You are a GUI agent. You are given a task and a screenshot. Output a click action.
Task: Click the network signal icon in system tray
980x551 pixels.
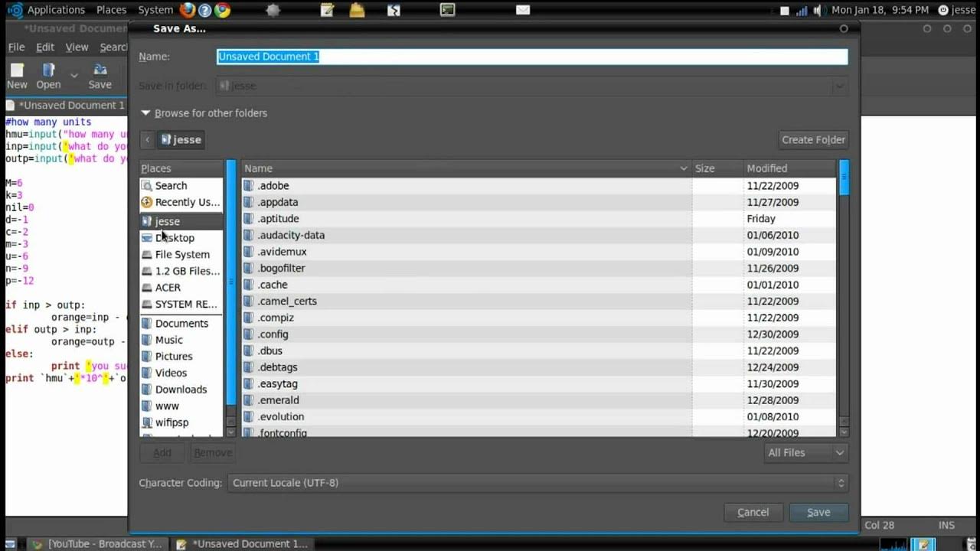coord(802,11)
